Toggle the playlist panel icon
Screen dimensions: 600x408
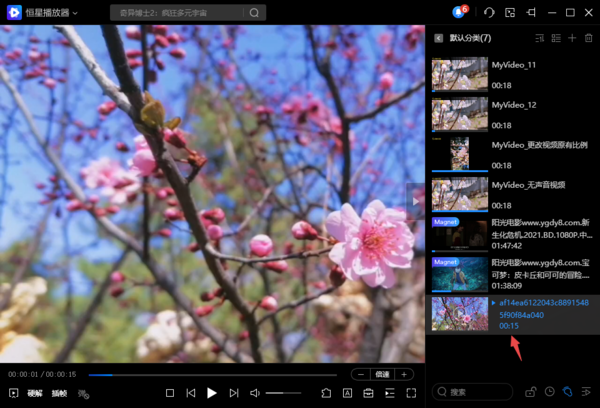tap(390, 393)
